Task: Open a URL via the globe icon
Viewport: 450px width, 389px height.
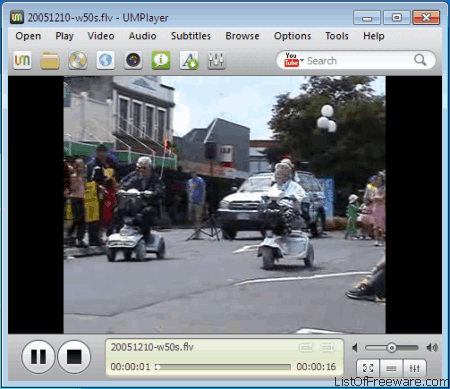Action: (106, 60)
